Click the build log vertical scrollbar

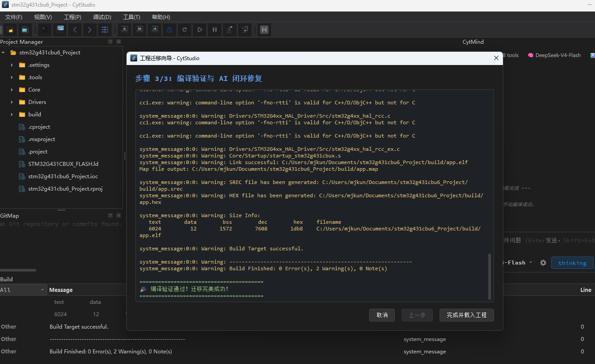click(x=489, y=276)
